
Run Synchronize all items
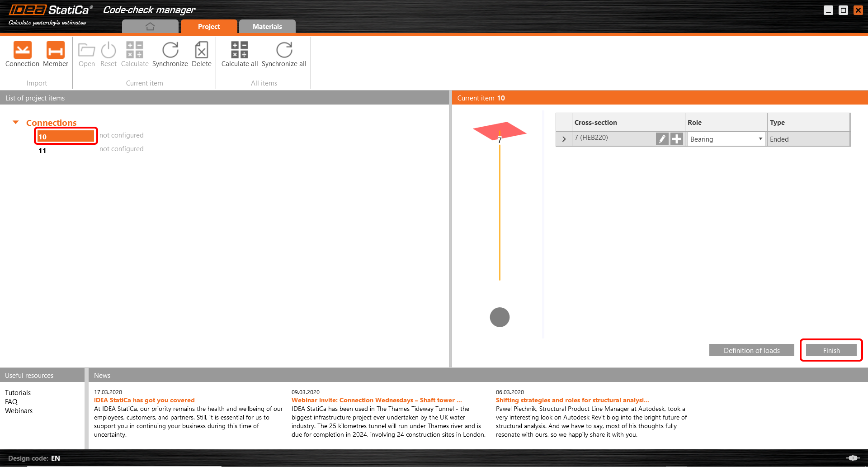284,54
